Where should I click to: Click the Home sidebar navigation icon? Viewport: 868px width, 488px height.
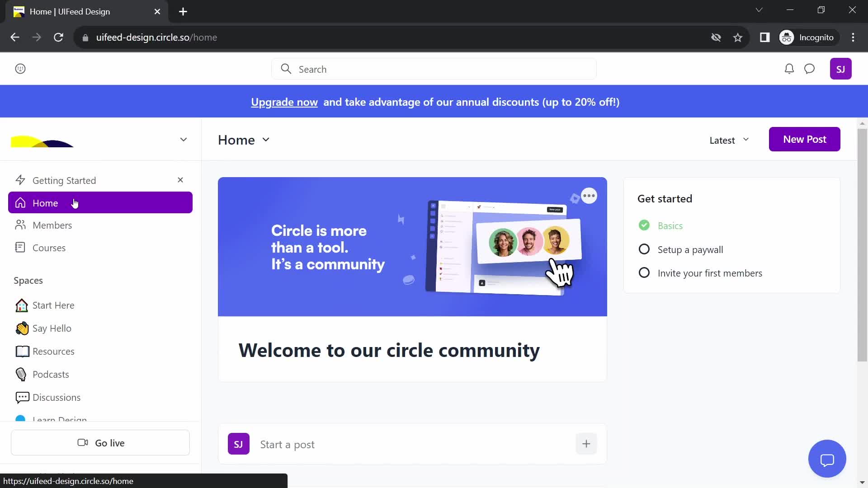coord(20,202)
